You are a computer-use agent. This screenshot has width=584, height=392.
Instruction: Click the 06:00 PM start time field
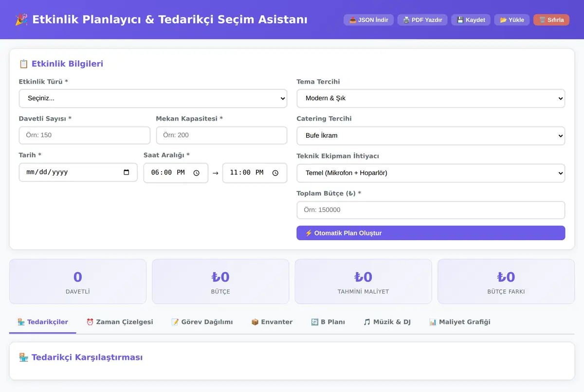[176, 173]
